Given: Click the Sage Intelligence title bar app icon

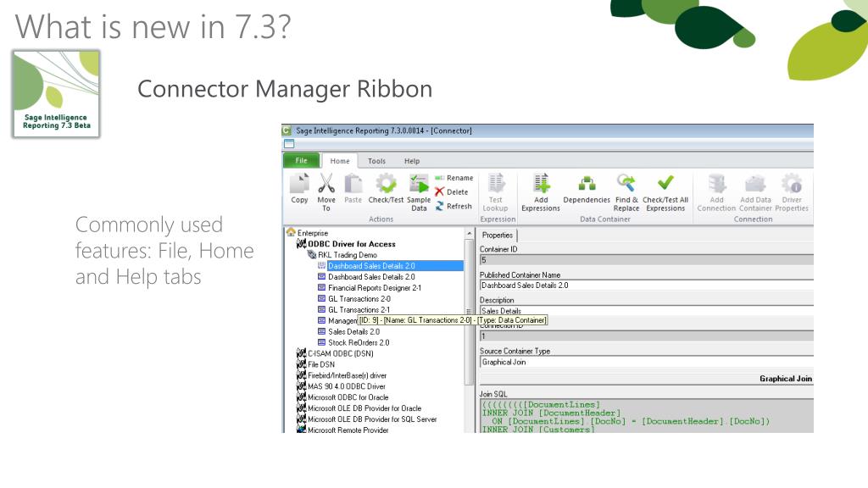Looking at the screenshot, I should tap(287, 130).
